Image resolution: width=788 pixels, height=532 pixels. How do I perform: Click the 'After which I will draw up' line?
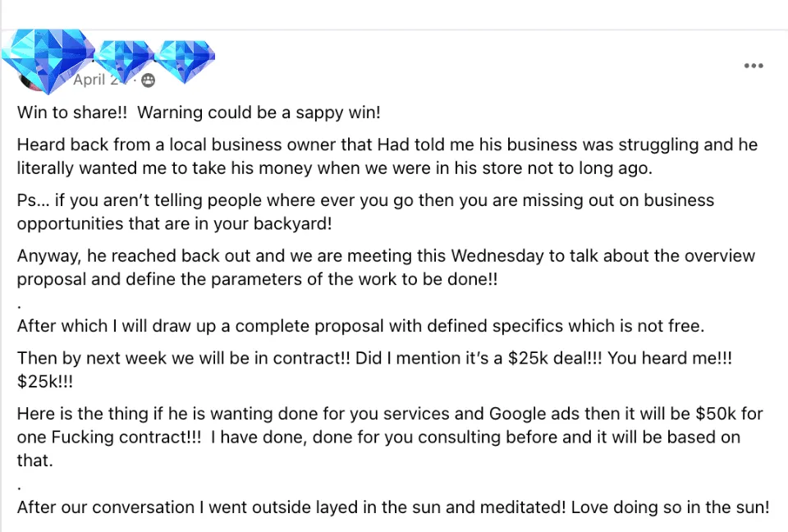point(361,326)
